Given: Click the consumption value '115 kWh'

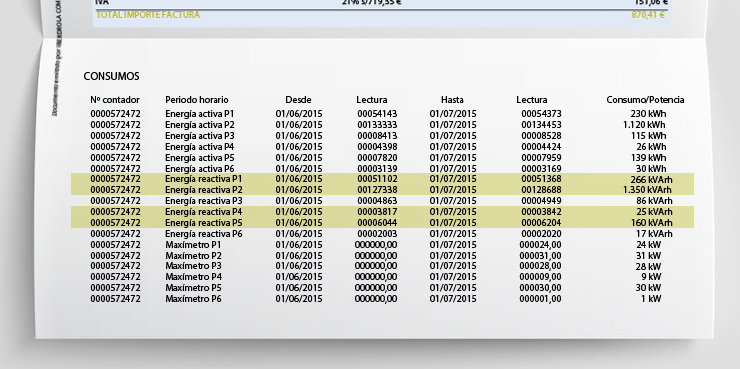Looking at the screenshot, I should pyautogui.click(x=648, y=136).
